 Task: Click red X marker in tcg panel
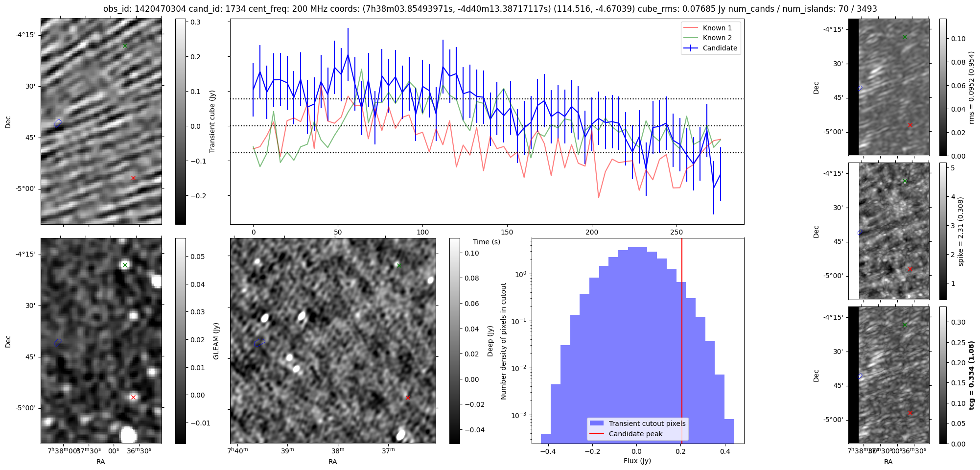coord(910,413)
